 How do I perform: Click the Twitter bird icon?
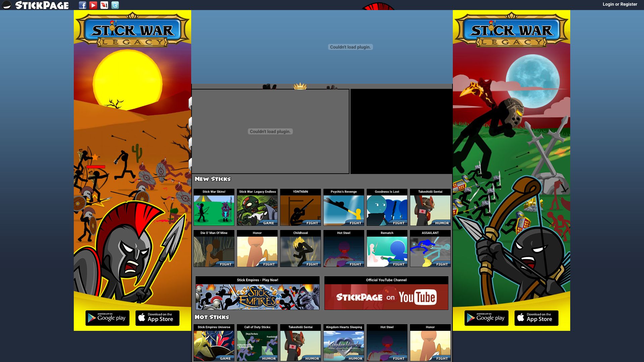coord(115,5)
